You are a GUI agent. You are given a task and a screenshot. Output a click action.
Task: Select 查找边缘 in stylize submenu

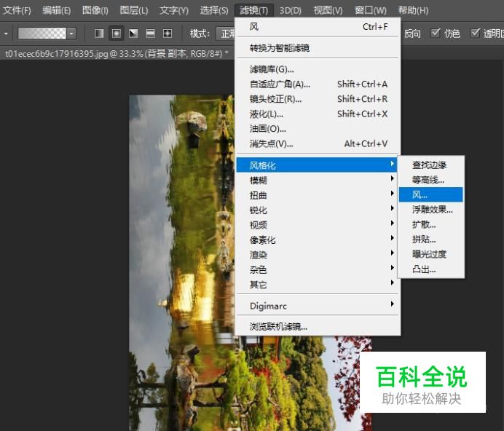(x=431, y=165)
